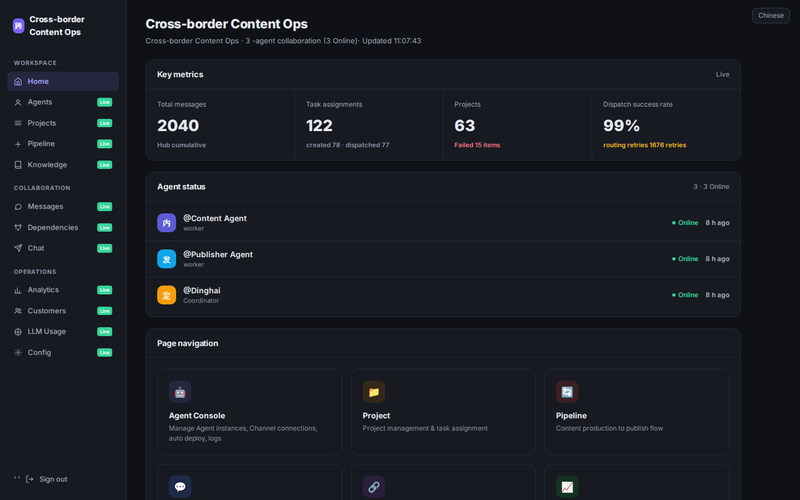Navigate to Messages in sidebar
The image size is (800, 500).
pos(63,207)
